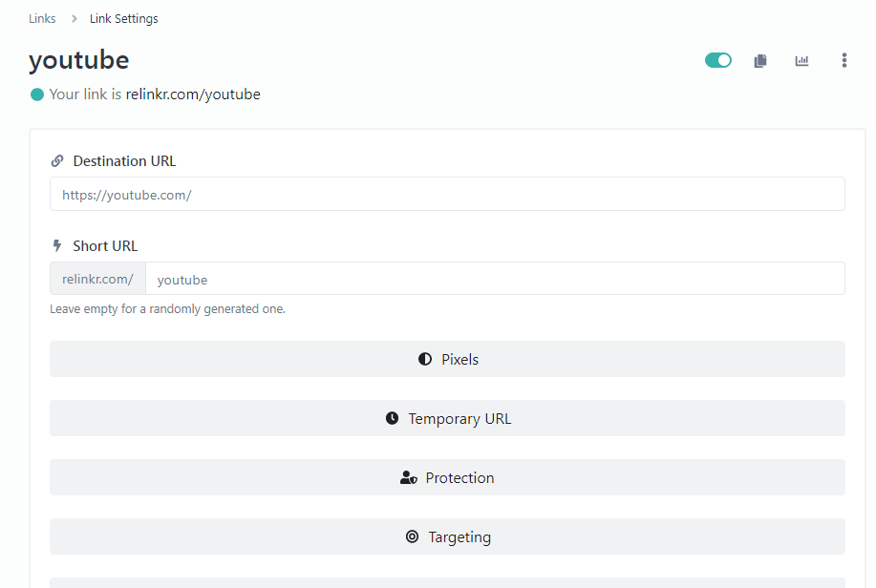Expand the Protection section
876x588 pixels.
pyautogui.click(x=447, y=477)
